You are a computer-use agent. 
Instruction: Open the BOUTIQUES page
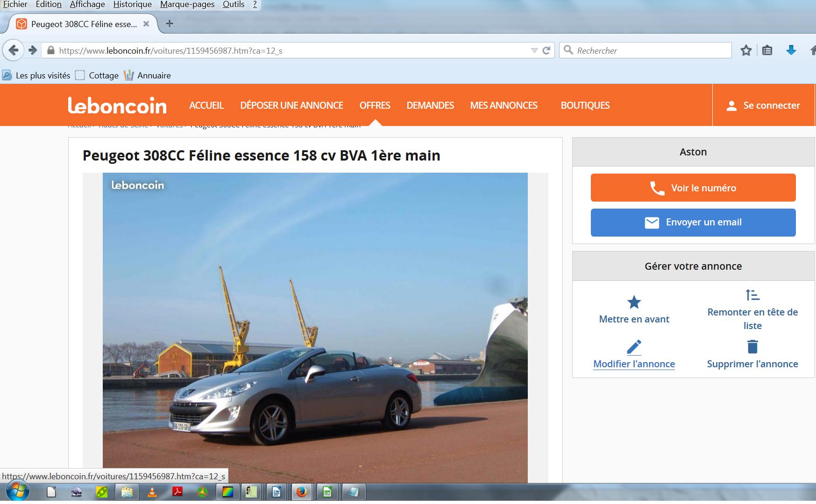[585, 105]
